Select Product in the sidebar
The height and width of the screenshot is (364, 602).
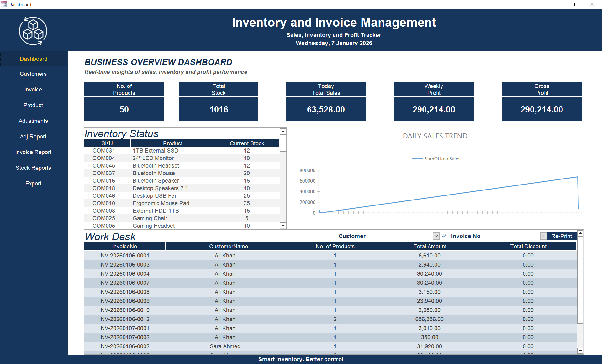(33, 105)
